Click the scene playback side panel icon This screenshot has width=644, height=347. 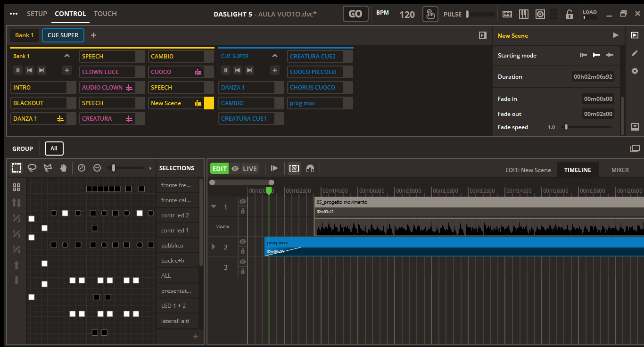pos(635,35)
